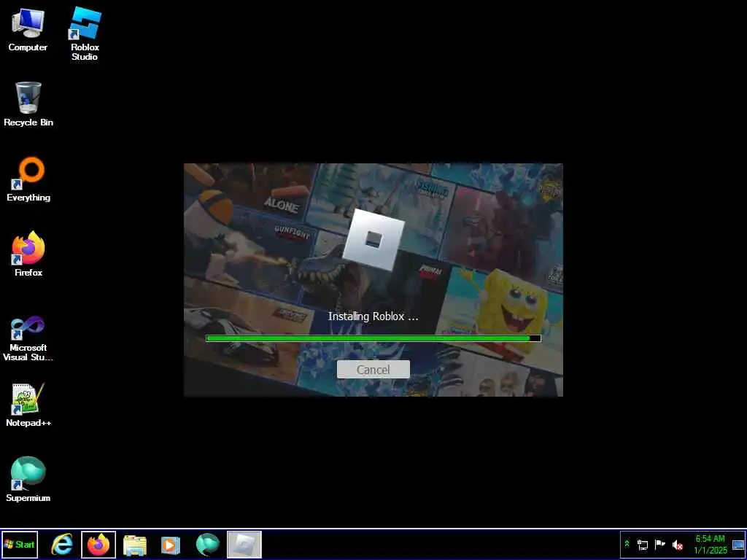
Task: Click the 'Installing Roblox ...' status text
Action: pos(373,316)
